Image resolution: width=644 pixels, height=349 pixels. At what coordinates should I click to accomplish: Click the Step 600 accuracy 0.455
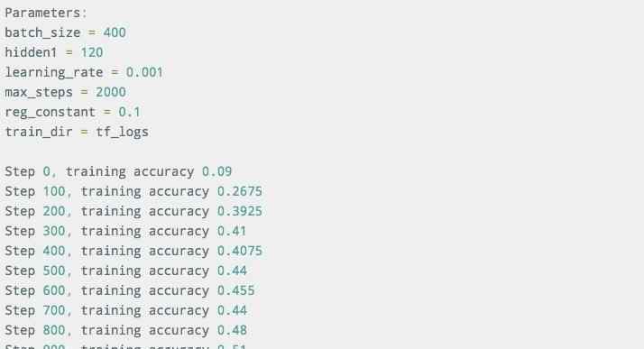(235, 290)
